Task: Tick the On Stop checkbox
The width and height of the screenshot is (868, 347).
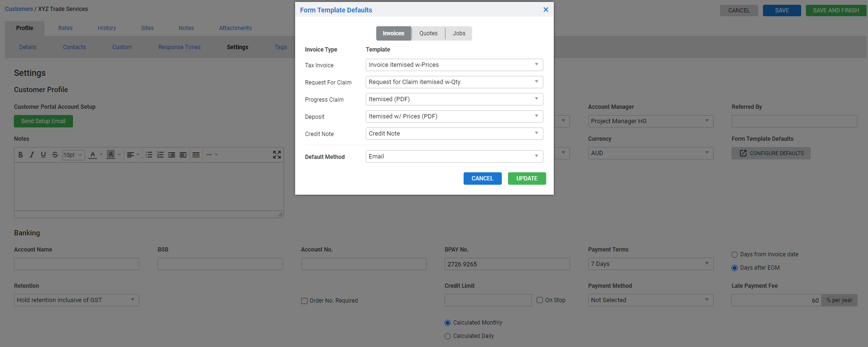Action: (540, 300)
